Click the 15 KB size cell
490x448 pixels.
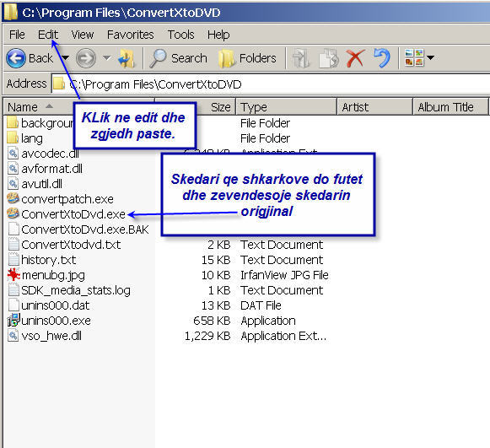216,260
